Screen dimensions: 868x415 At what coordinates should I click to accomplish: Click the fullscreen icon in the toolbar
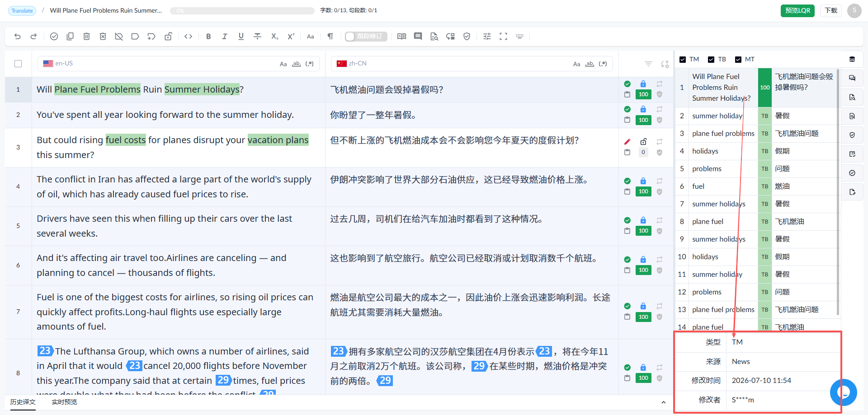point(503,37)
